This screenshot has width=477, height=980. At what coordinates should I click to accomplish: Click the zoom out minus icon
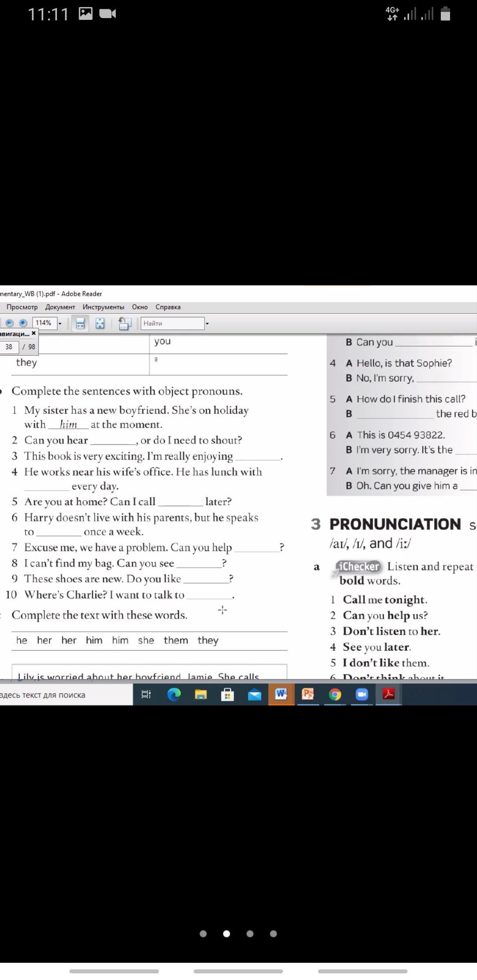click(x=9, y=323)
